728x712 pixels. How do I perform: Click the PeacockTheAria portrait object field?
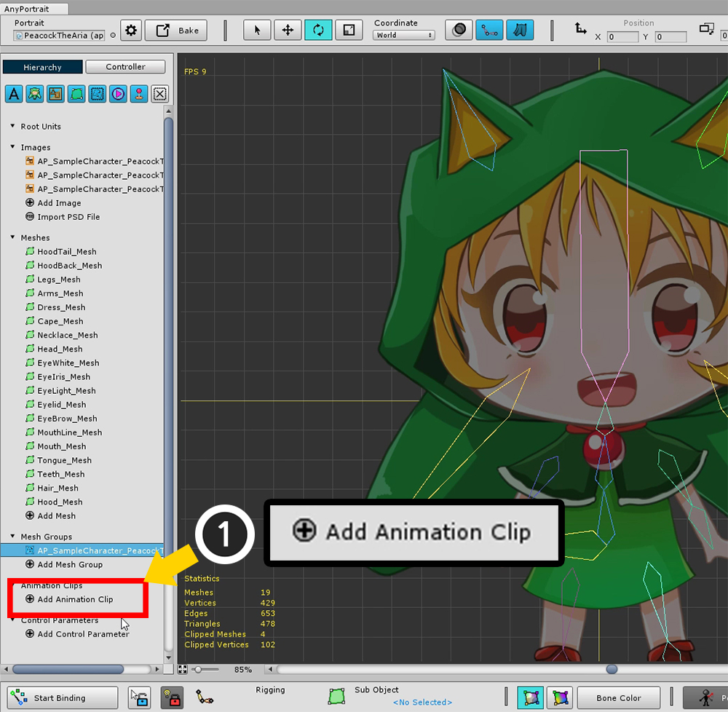[x=59, y=35]
